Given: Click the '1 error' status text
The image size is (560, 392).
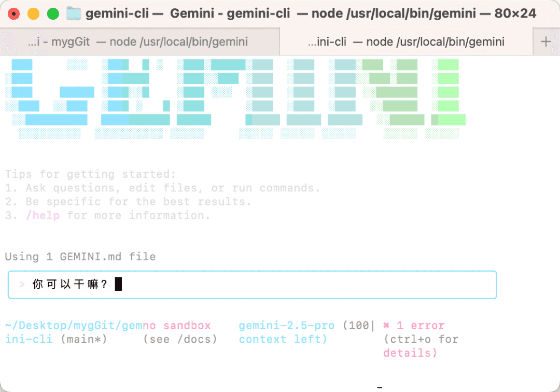Looking at the screenshot, I should [421, 325].
